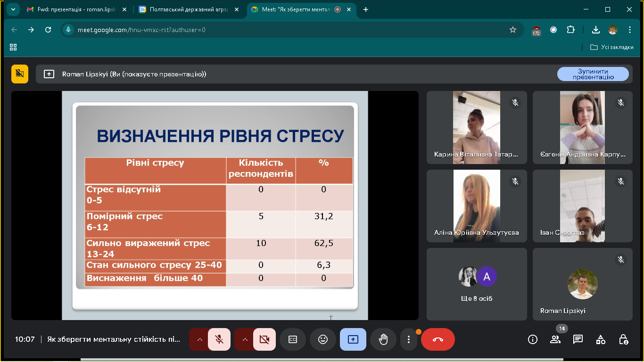Switch to the Gmail 'Fwd: презентація' tab
Screen dimensions: 644x362
point(77,9)
